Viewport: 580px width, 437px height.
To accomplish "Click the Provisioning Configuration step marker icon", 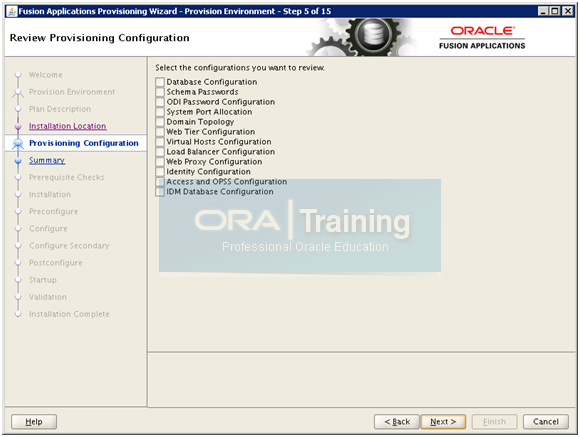I will coord(18,144).
